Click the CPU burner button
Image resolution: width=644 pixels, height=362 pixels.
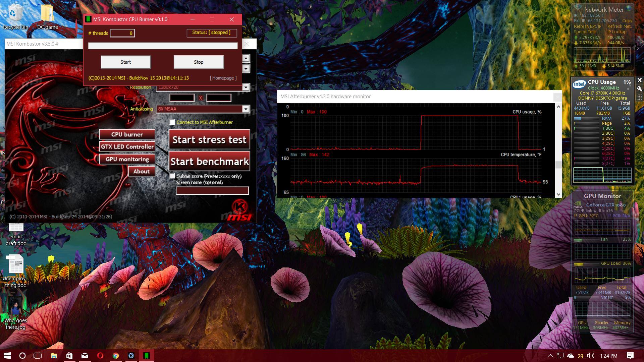(127, 134)
